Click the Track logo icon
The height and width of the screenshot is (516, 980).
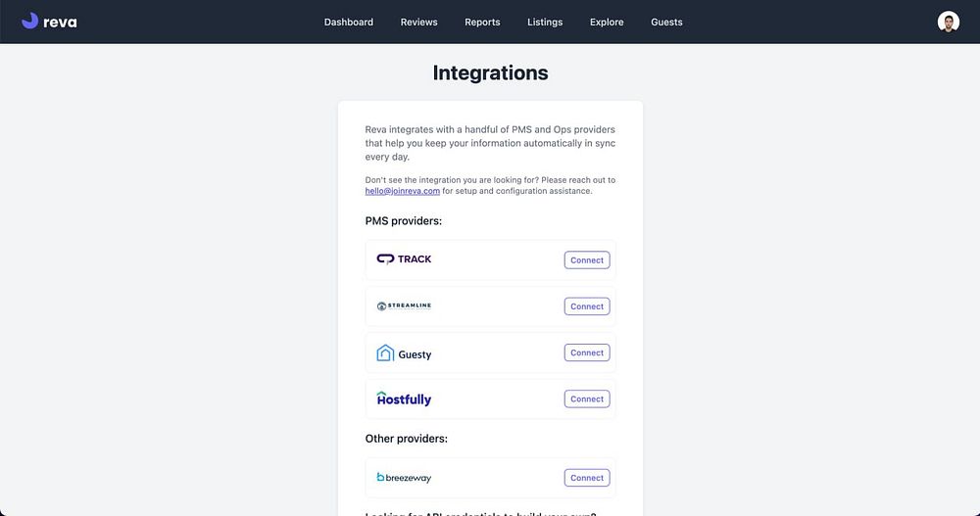pyautogui.click(x=385, y=259)
